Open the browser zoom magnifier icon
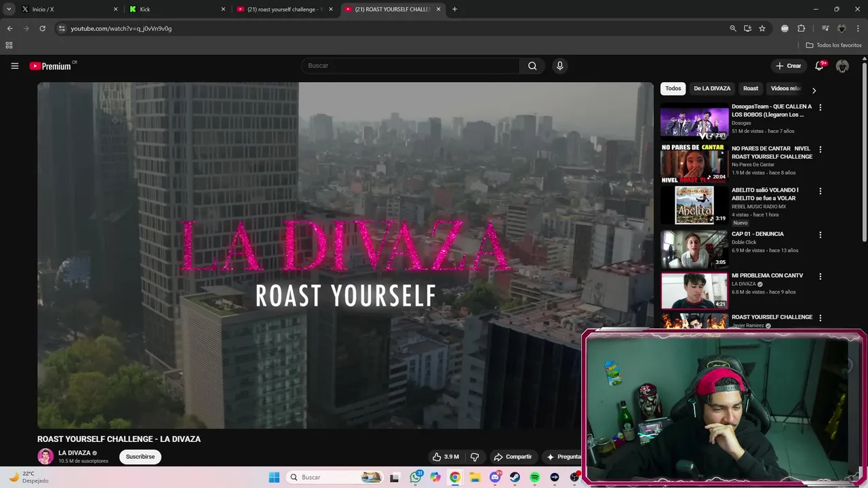Image resolution: width=868 pixels, height=488 pixels. tap(732, 28)
